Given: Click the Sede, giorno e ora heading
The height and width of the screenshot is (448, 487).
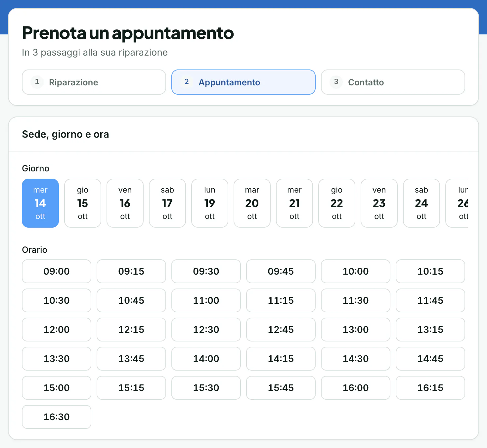Looking at the screenshot, I should coord(66,134).
